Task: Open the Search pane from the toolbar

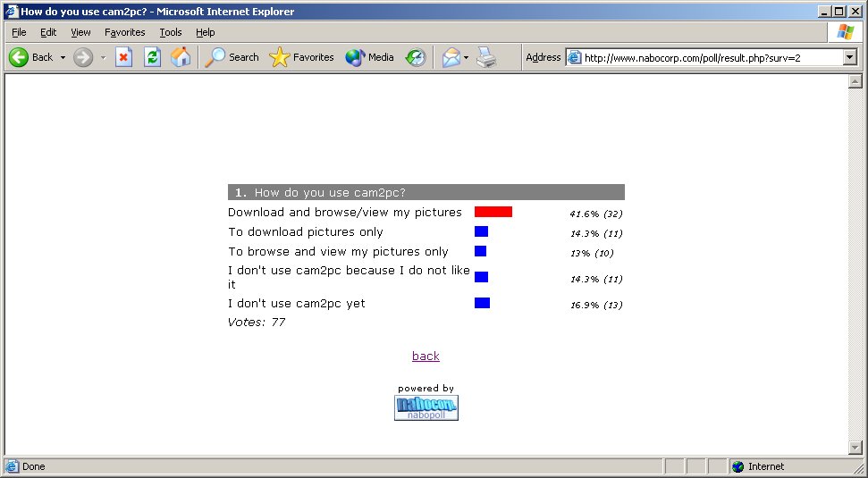Action: pyautogui.click(x=232, y=57)
